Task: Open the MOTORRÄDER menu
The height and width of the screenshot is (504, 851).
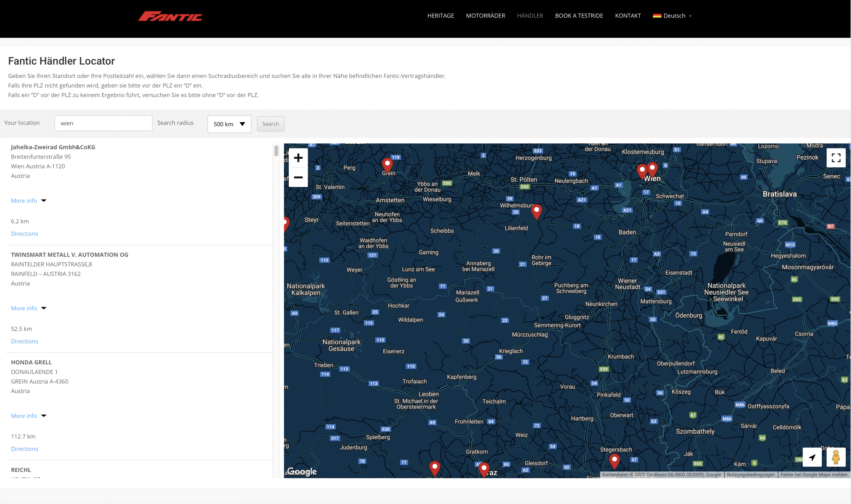Action: pos(485,16)
